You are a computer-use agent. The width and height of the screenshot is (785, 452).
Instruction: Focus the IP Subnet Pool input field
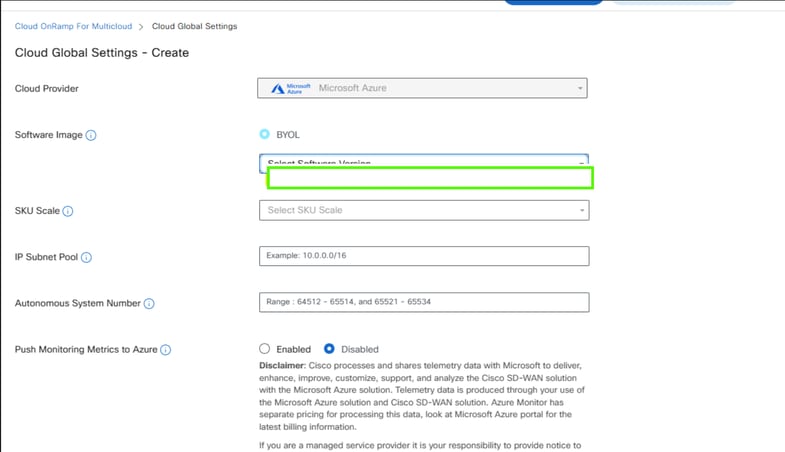(423, 256)
